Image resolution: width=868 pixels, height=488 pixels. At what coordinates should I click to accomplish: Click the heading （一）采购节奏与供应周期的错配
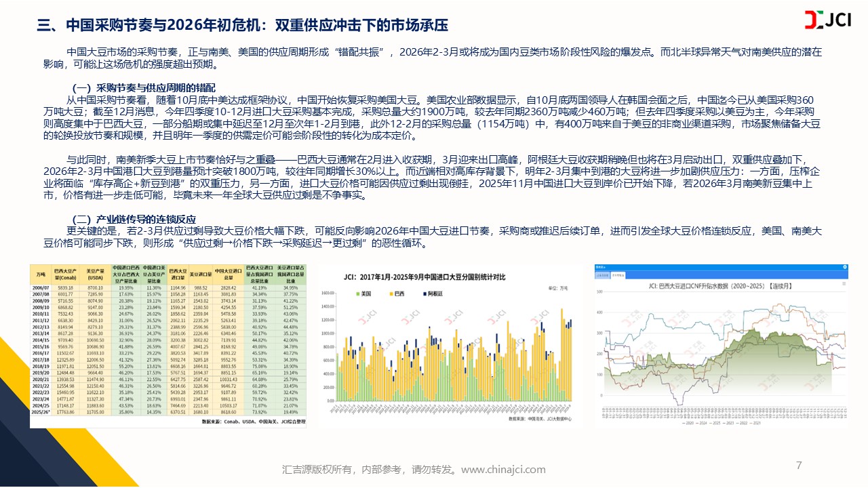[x=144, y=87]
